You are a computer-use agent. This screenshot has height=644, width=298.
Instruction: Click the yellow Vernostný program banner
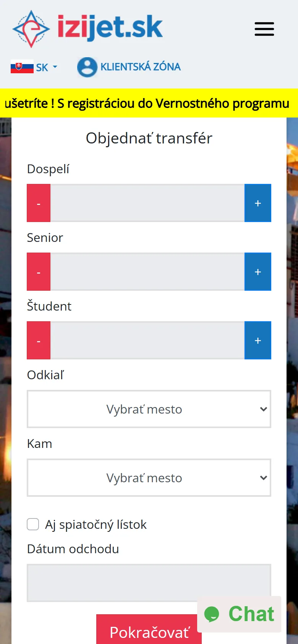point(149,103)
